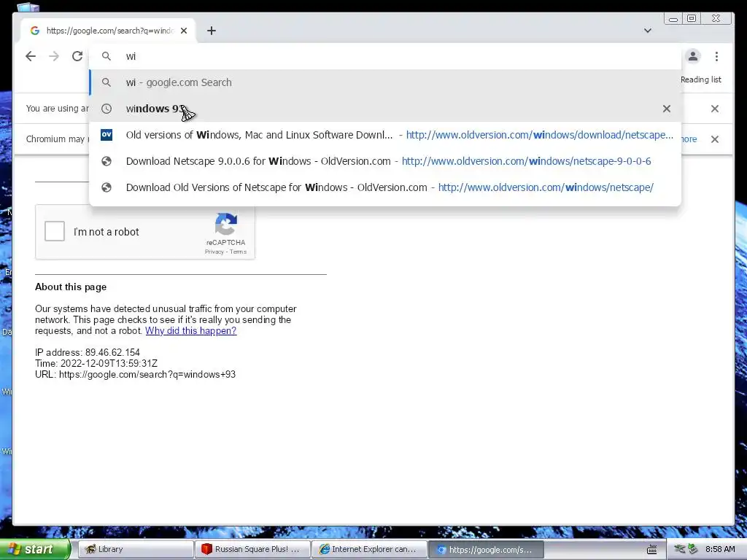Reload the page with the refresh icon
The image size is (747, 560).
(77, 56)
